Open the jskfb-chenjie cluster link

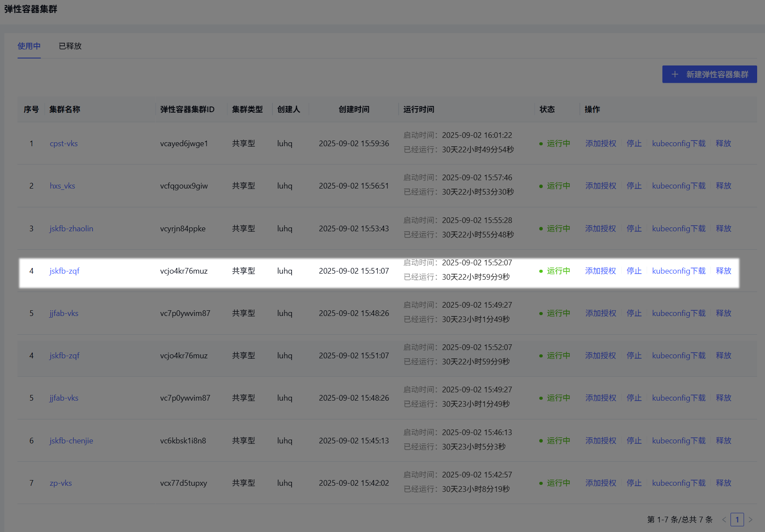tap(71, 441)
